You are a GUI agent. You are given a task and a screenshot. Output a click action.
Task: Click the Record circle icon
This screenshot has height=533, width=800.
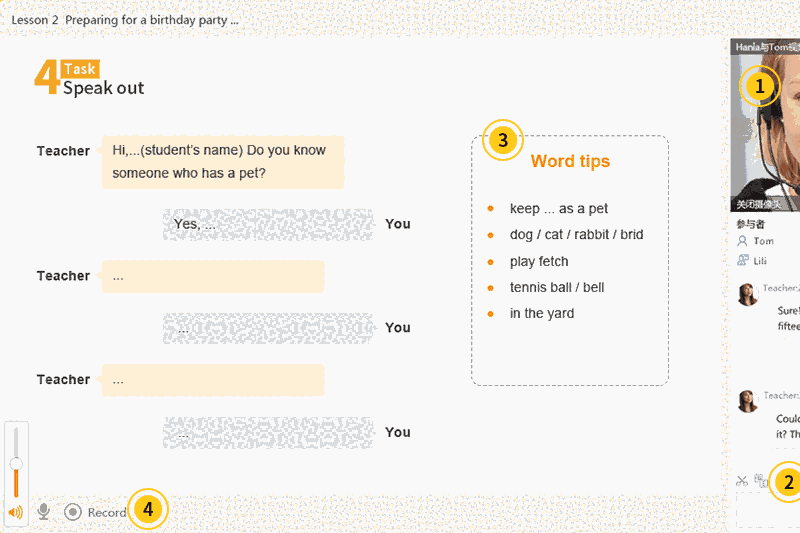(73, 512)
